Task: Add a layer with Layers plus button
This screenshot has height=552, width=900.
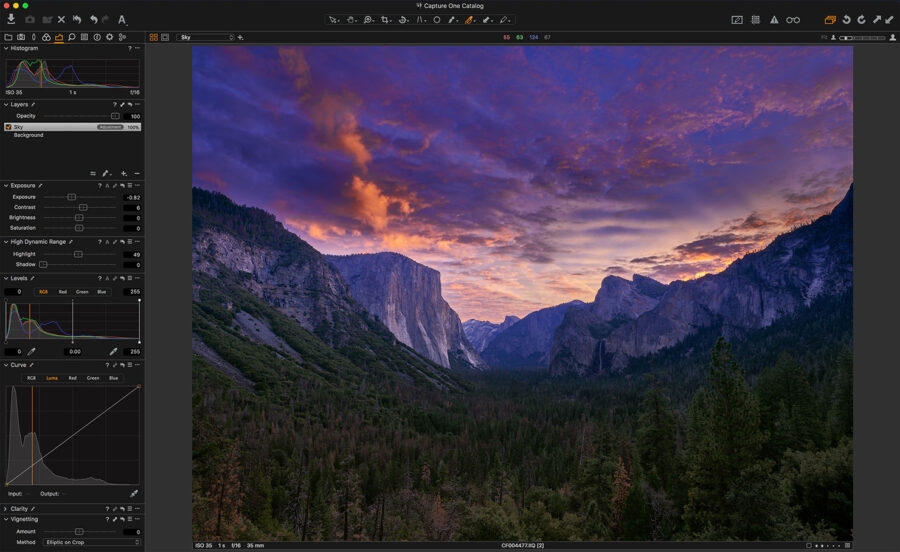Action: [x=124, y=173]
